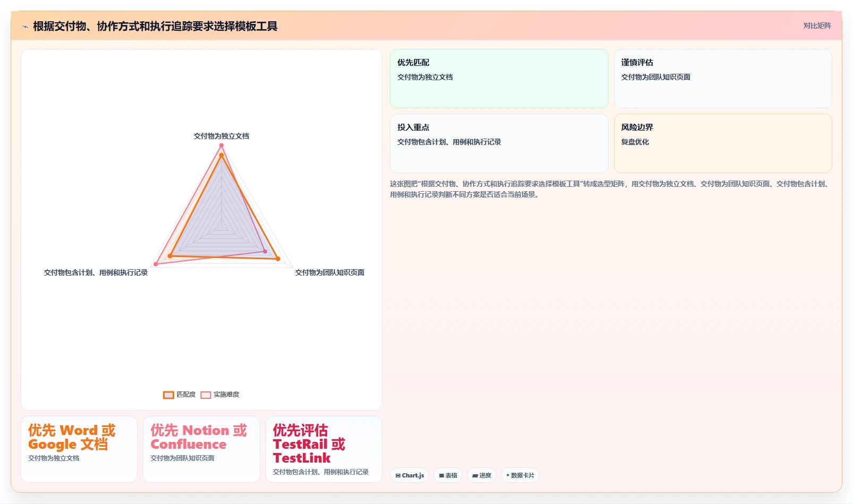Click the orange data point at top vertex

[221, 155]
